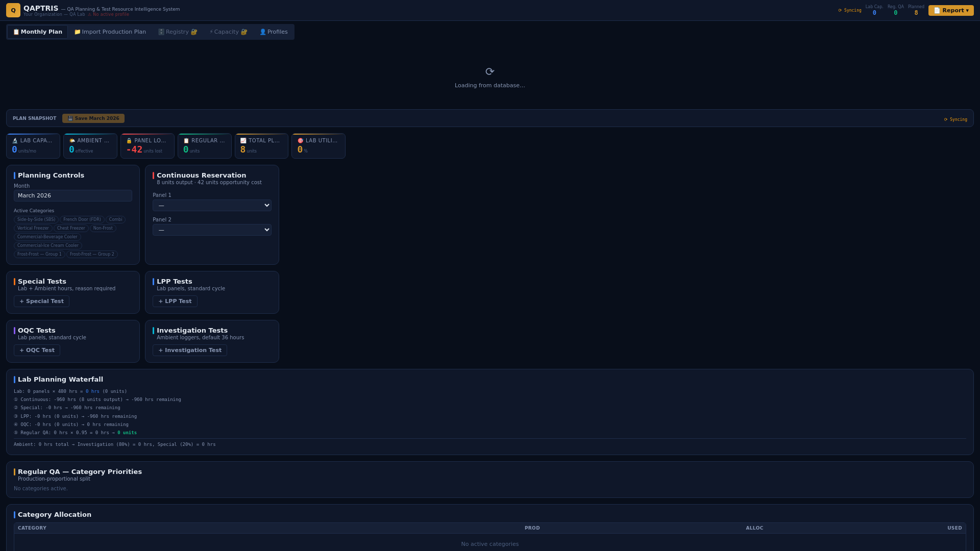Click the Lab Utilization target icon
The width and height of the screenshot is (980, 551).
pyautogui.click(x=301, y=141)
